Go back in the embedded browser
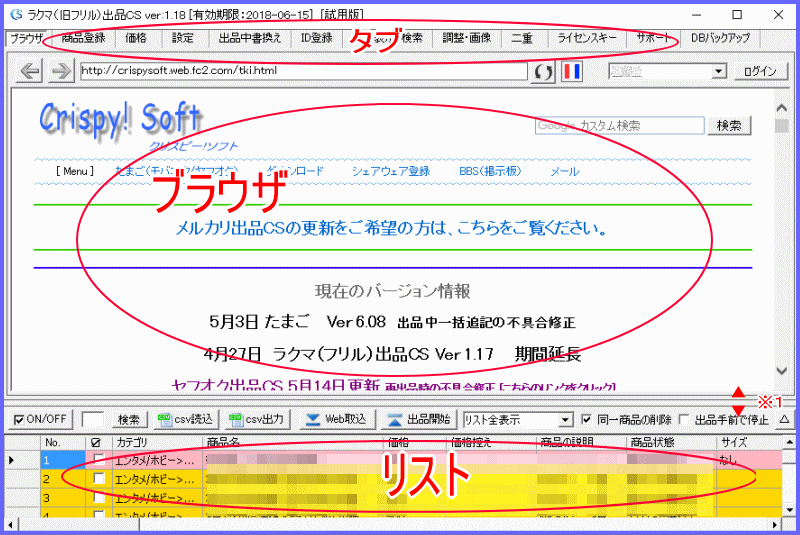 30,71
